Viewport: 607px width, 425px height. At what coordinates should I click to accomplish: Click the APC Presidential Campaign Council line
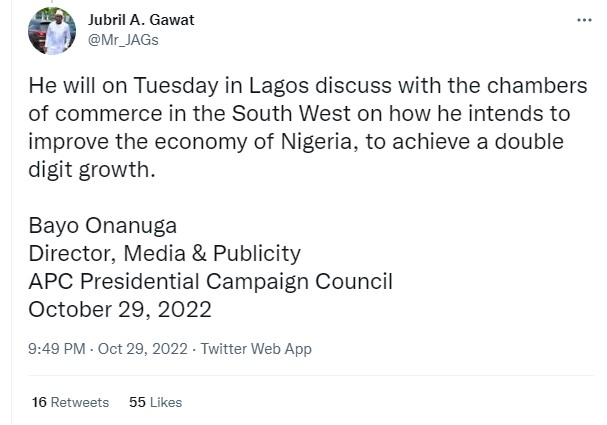point(210,281)
